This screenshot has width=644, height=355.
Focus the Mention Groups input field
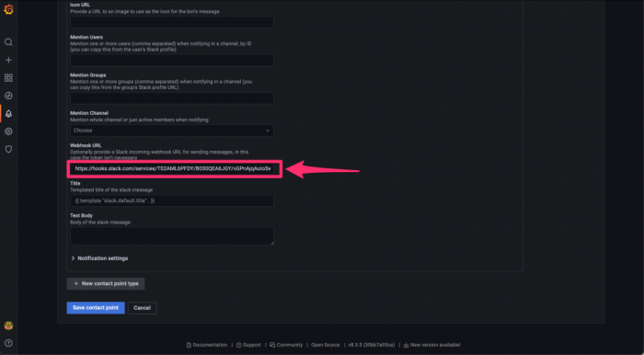pos(172,98)
